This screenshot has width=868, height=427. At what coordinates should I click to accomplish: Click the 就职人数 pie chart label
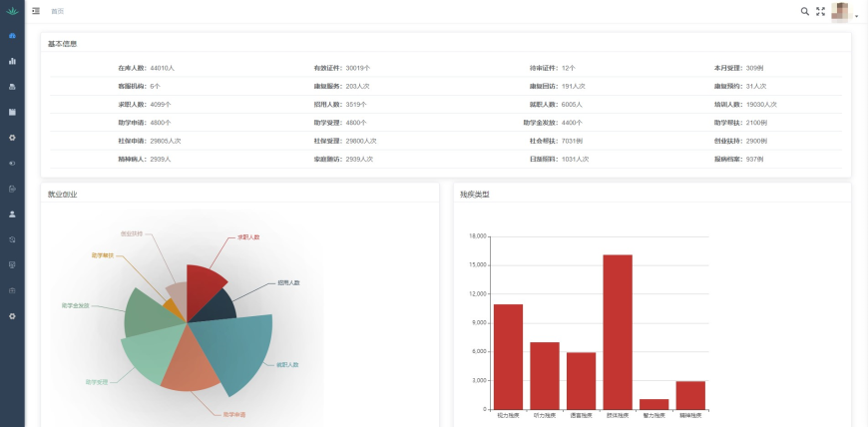[x=288, y=365]
